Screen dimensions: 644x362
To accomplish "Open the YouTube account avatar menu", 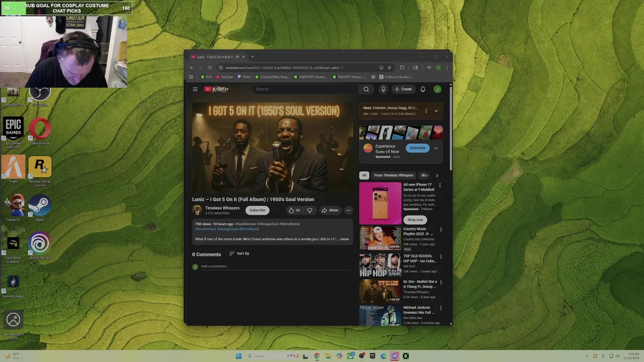I will 437,89.
